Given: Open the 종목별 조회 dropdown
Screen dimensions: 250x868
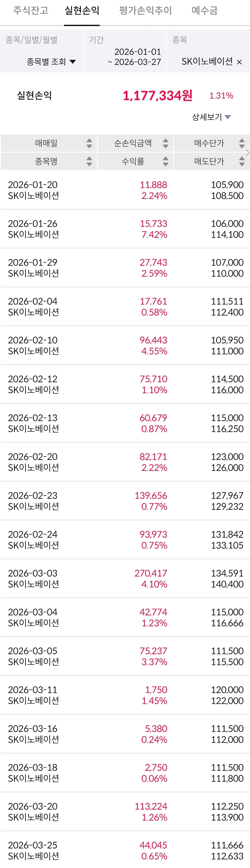Looking at the screenshot, I should click(51, 62).
